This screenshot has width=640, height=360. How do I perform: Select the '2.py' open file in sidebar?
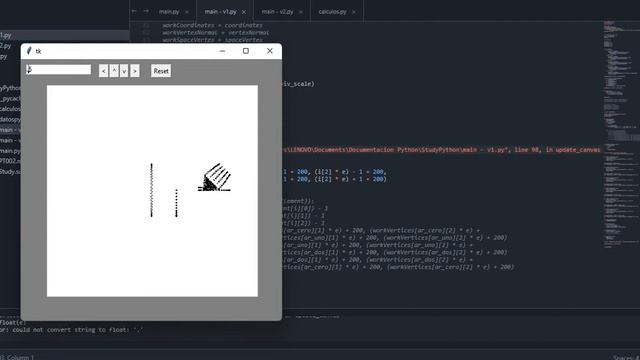click(x=6, y=46)
